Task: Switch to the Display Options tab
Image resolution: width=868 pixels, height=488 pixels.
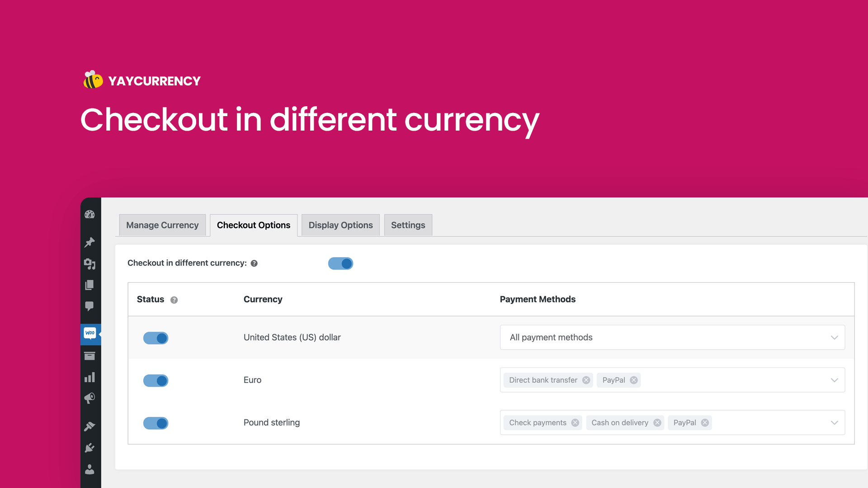Action: (x=340, y=225)
